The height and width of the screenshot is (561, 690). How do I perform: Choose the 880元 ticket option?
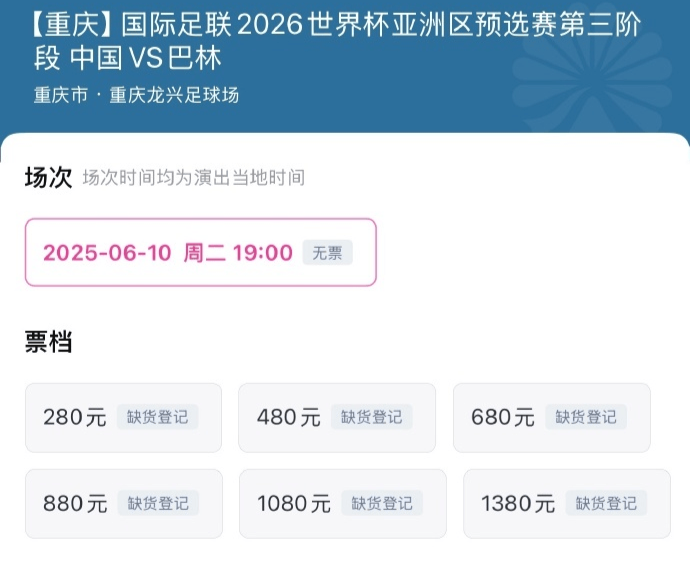pos(124,504)
